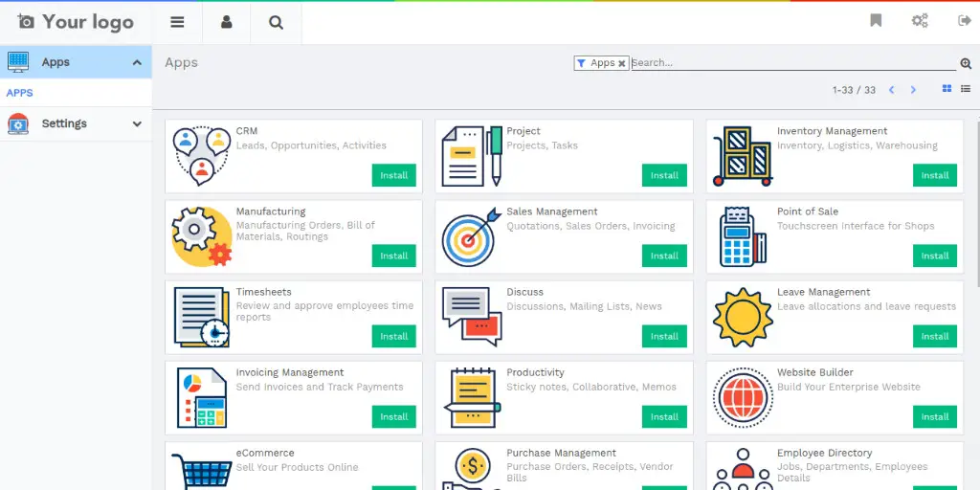Install the CRM app

tap(393, 175)
